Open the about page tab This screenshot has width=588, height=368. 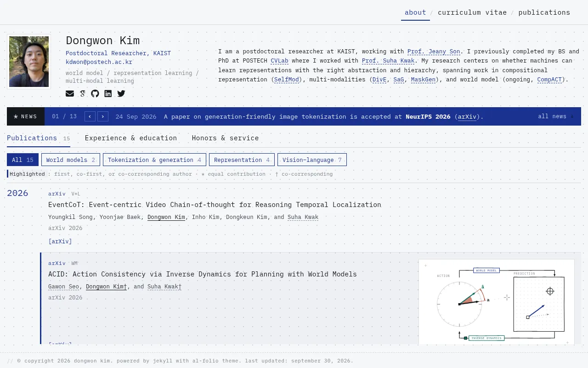(x=415, y=12)
